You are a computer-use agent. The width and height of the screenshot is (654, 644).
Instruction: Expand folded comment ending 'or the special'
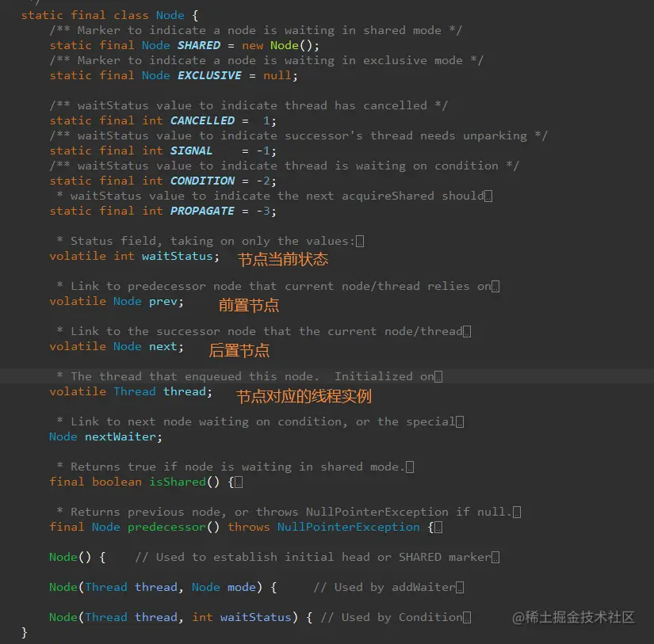[x=460, y=422]
